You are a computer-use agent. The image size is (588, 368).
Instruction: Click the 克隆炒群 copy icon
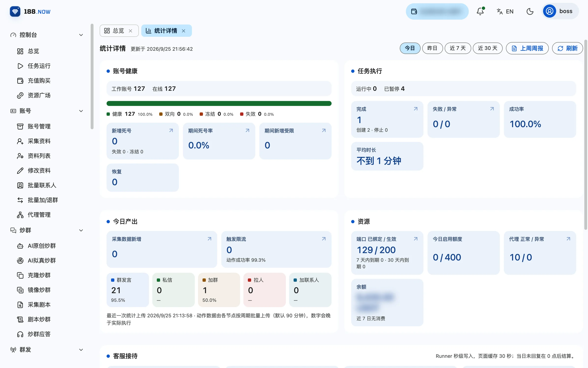point(20,275)
